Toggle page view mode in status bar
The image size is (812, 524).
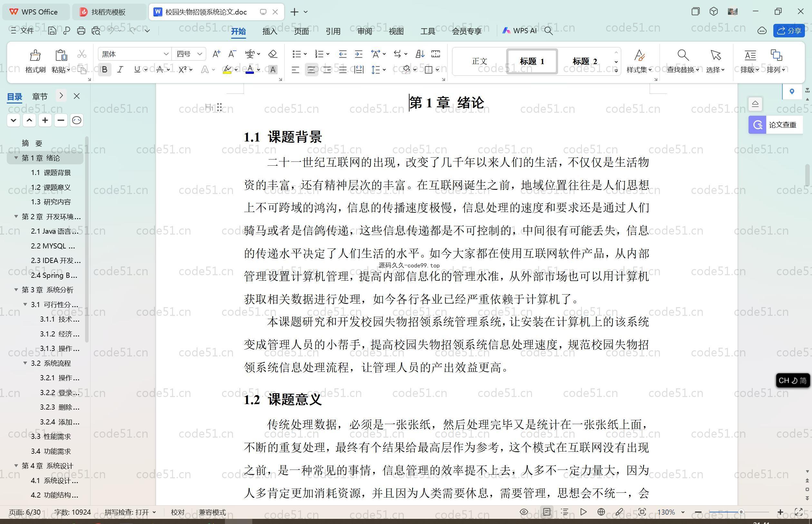coord(547,512)
